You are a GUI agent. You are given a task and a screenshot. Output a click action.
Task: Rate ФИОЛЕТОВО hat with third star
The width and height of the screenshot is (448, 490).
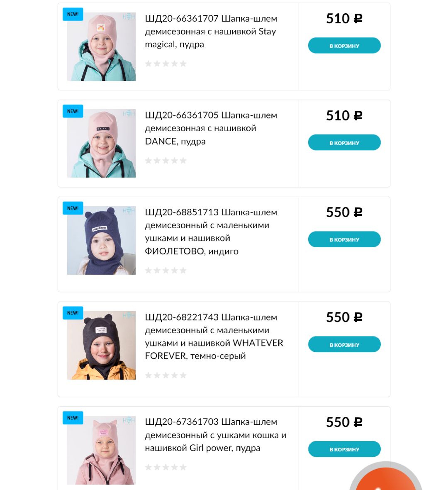click(x=166, y=271)
